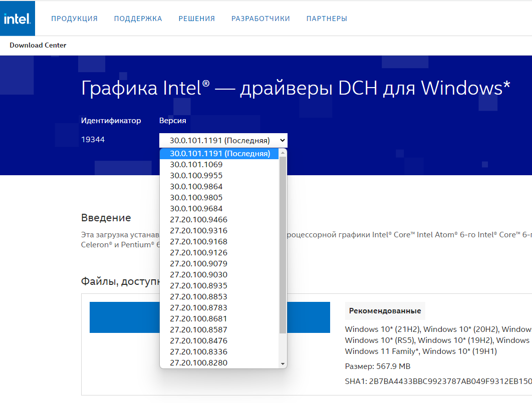Select version 27.20.100.8681
Screen dimensions: 532x403
198,319
